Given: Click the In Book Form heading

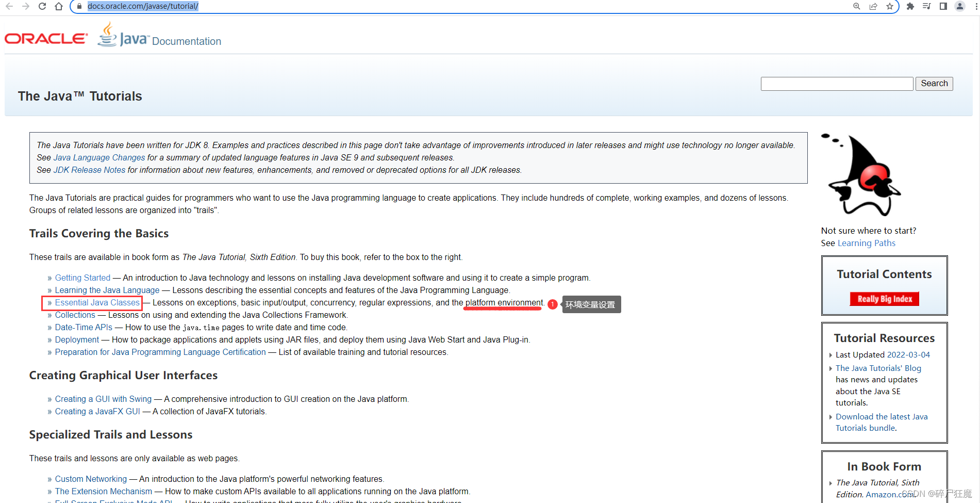Looking at the screenshot, I should point(885,467).
